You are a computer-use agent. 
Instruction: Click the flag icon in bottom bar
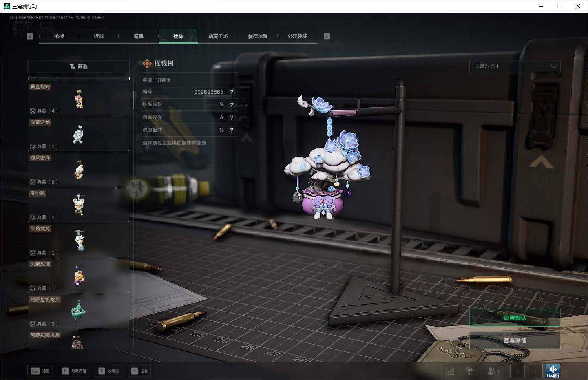[x=469, y=371]
